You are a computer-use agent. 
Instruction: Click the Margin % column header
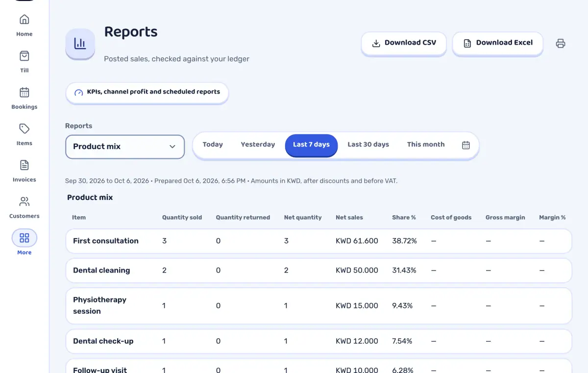[x=552, y=218]
